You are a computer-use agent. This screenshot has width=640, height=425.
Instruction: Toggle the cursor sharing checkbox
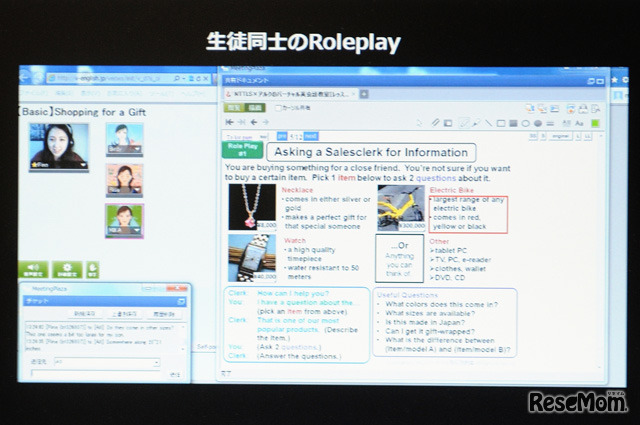pyautogui.click(x=278, y=108)
